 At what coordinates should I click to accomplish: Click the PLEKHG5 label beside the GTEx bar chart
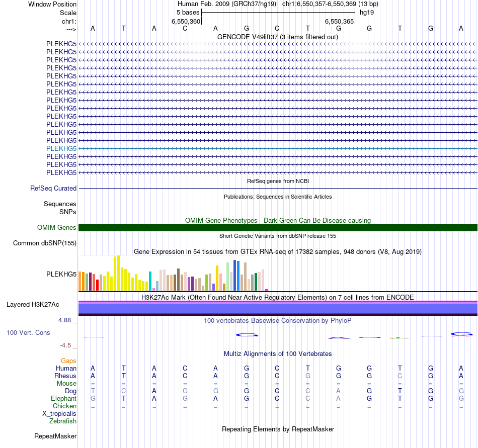click(61, 274)
